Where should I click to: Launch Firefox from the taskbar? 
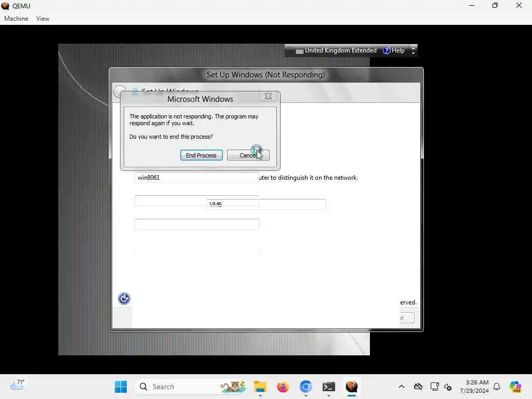[x=283, y=387]
